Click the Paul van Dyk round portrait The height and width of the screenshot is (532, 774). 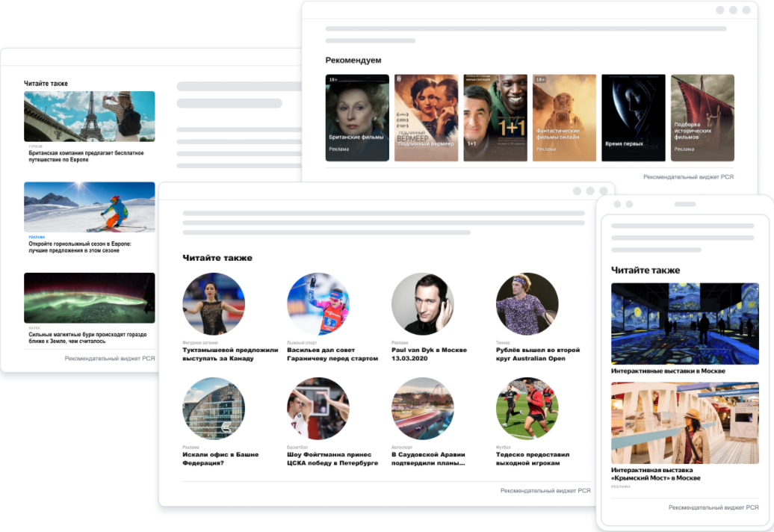(x=423, y=303)
